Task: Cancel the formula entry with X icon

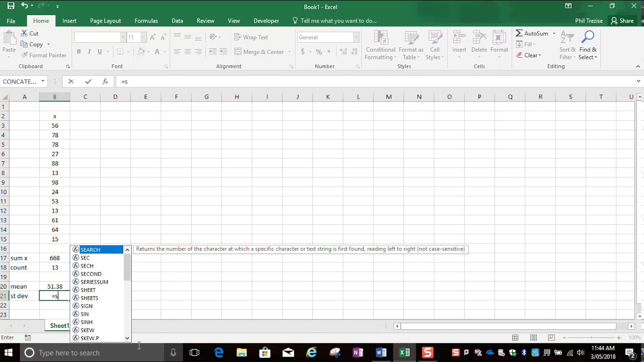Action: [71, 81]
